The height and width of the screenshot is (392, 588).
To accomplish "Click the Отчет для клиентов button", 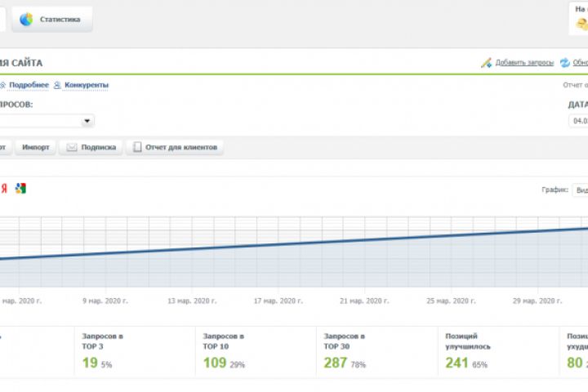I will pyautogui.click(x=175, y=147).
